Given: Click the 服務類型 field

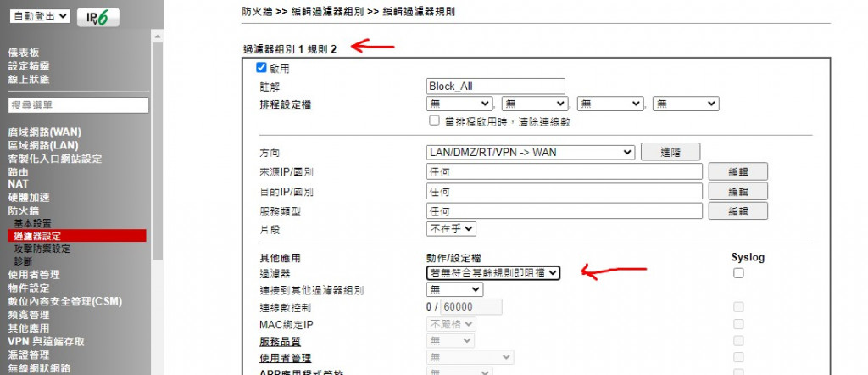Looking at the screenshot, I should [565, 211].
